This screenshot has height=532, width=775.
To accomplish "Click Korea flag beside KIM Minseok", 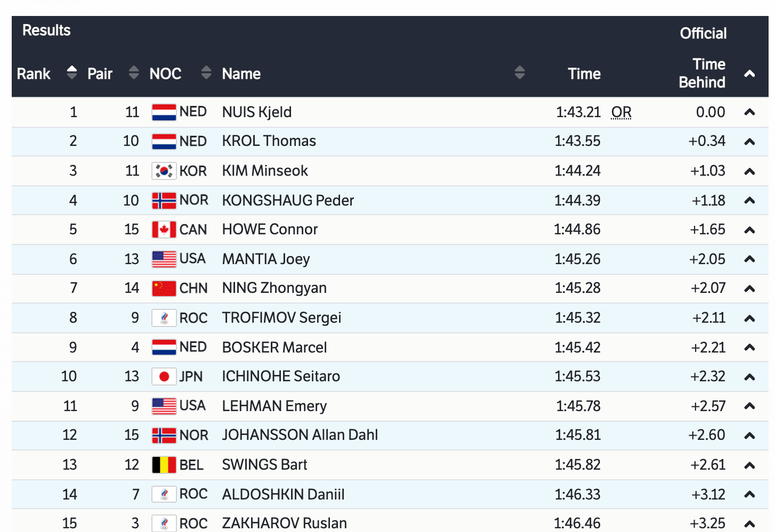I will click(164, 171).
